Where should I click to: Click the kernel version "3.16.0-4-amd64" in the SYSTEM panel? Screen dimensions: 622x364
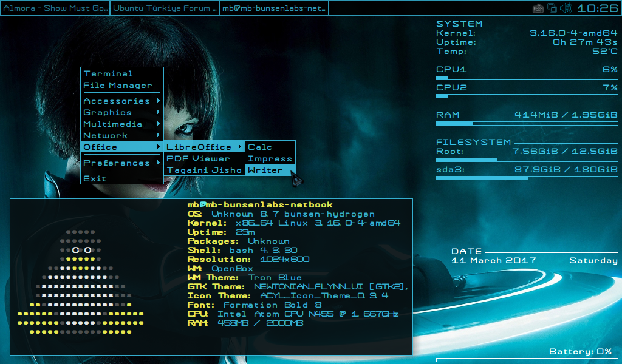(573, 33)
